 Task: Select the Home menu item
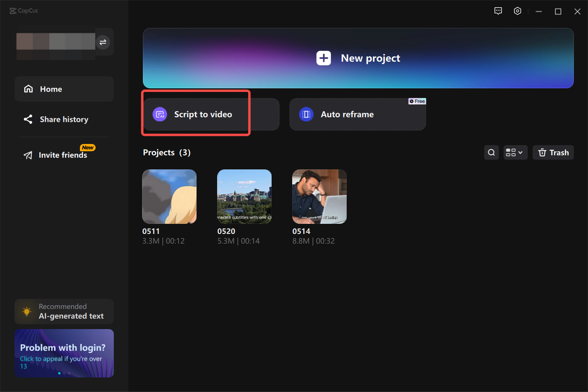click(51, 89)
